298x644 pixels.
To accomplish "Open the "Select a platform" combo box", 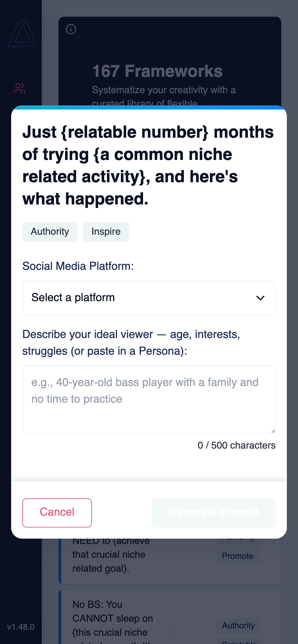I will pos(149,298).
